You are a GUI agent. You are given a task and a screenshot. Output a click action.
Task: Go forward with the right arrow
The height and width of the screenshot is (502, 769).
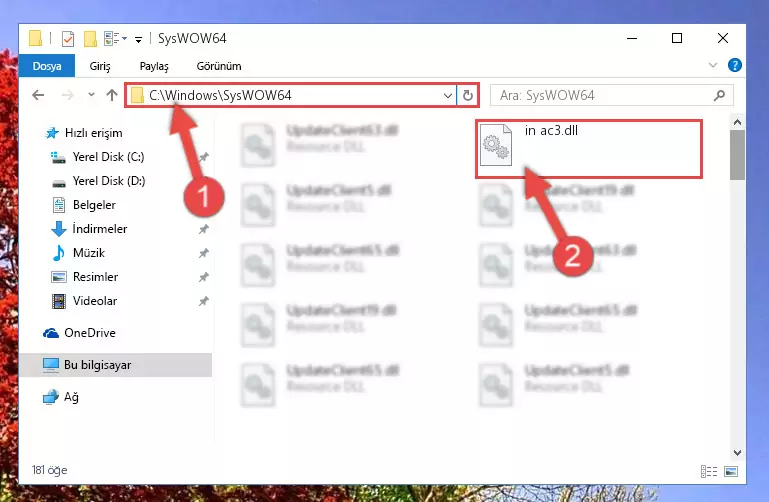coord(67,95)
